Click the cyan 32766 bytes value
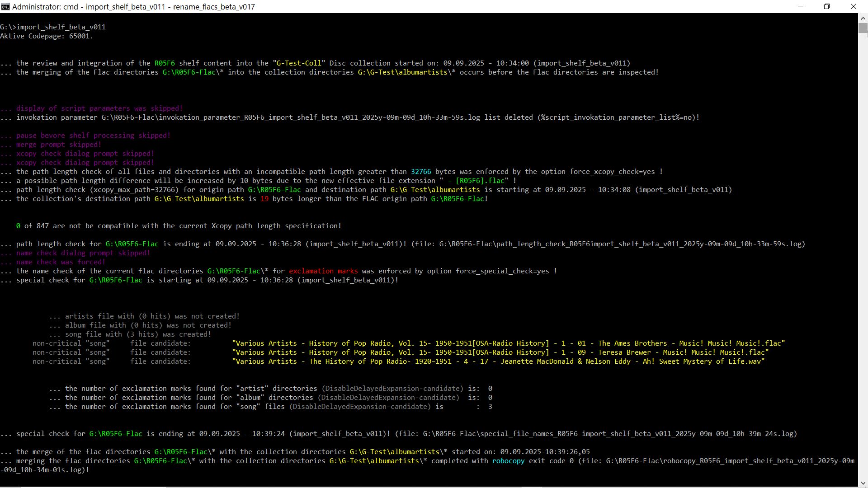 (x=420, y=172)
